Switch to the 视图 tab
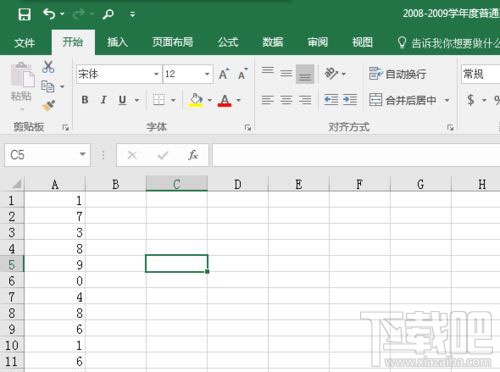Screen dimensions: 500x372 pyautogui.click(x=362, y=42)
